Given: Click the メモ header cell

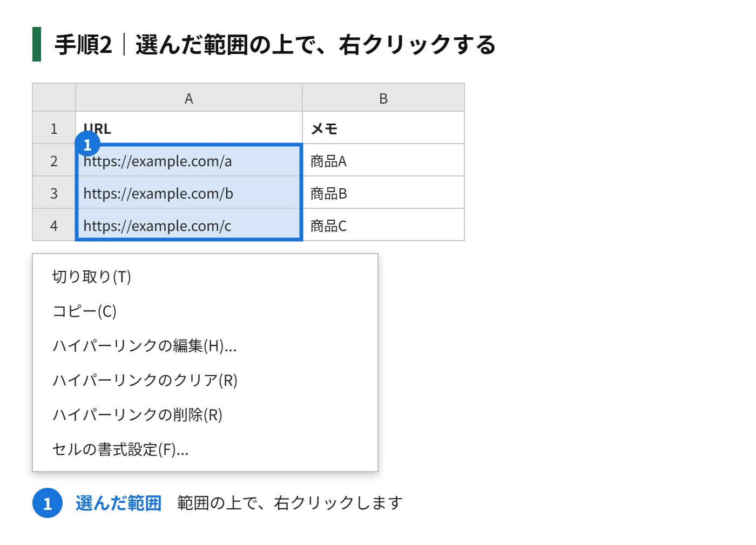Looking at the screenshot, I should [383, 128].
